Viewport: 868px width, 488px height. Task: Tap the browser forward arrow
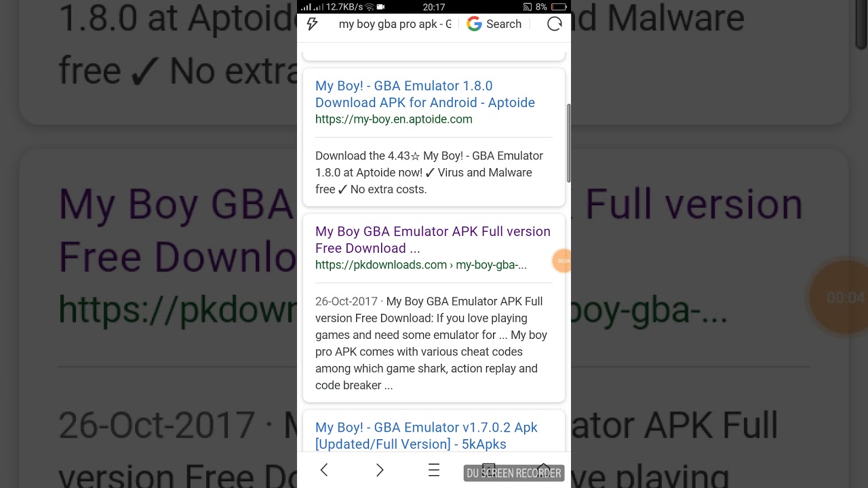pos(380,470)
